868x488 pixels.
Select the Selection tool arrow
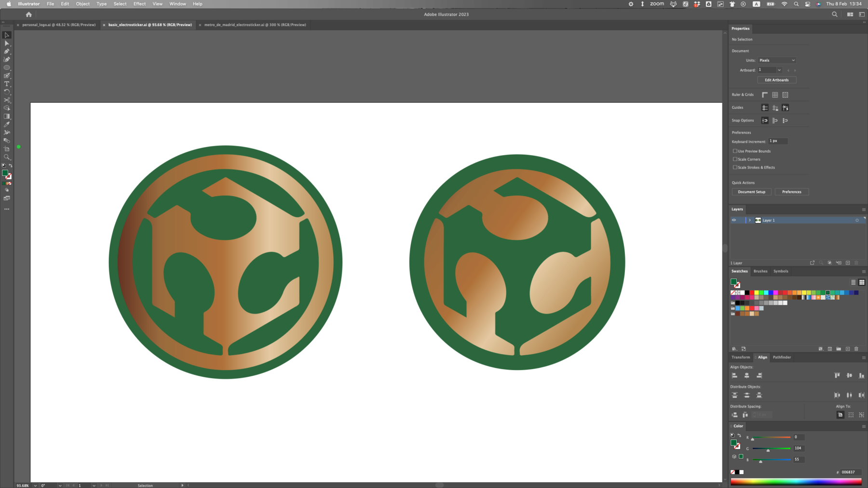click(x=7, y=35)
